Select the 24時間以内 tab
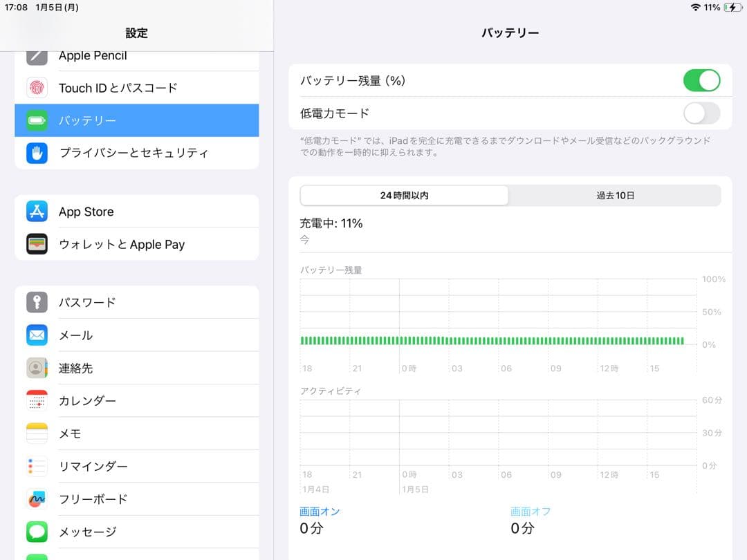 403,196
